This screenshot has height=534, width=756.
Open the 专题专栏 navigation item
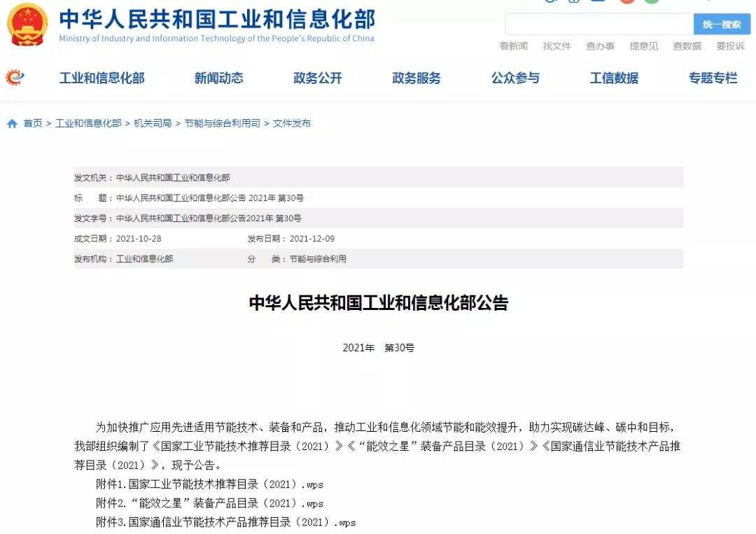(x=713, y=78)
